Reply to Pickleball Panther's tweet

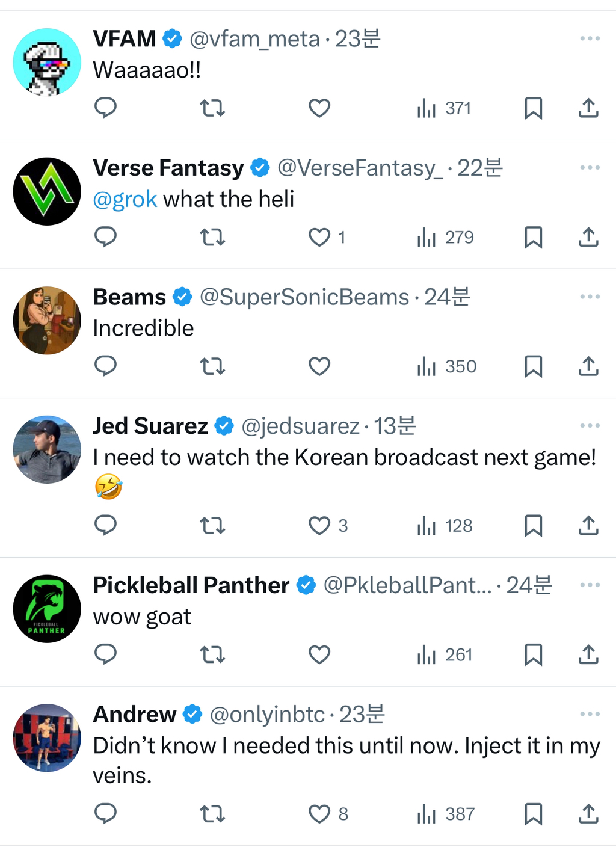point(105,654)
